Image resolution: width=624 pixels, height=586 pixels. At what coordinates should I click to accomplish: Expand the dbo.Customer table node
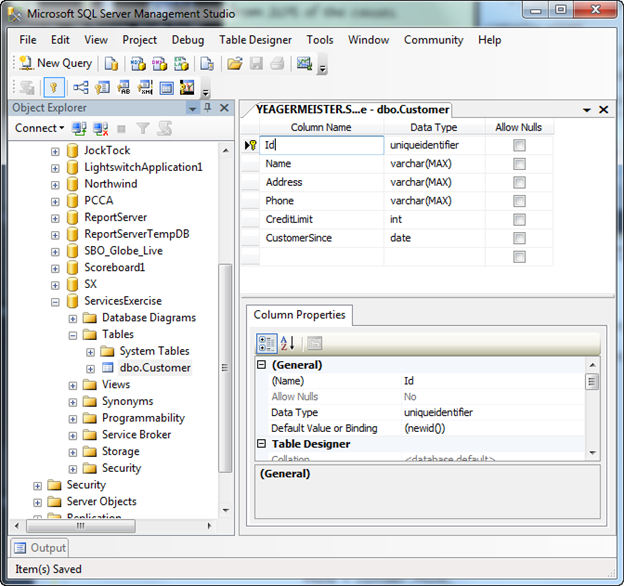click(x=91, y=369)
